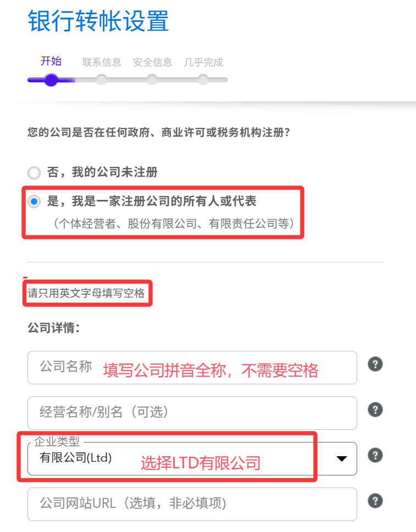Go to the 开始 step tab
Image resolution: width=416 pixels, height=532 pixels.
(x=51, y=61)
